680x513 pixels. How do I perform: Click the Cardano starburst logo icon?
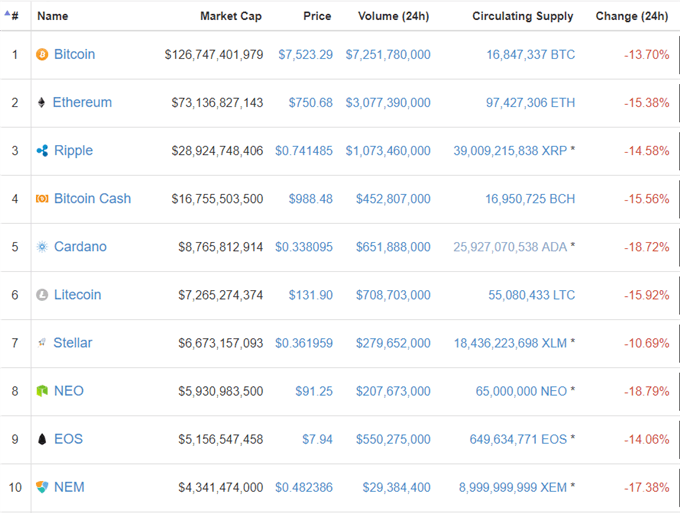[42, 247]
